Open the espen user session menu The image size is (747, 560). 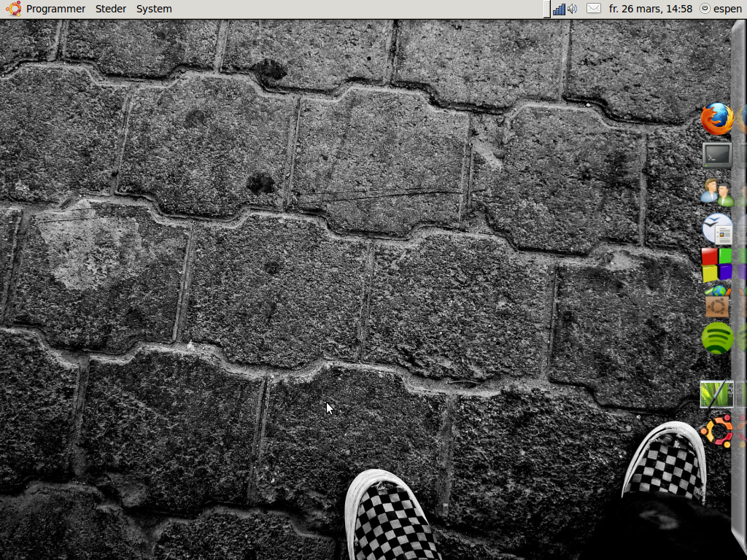(720, 9)
